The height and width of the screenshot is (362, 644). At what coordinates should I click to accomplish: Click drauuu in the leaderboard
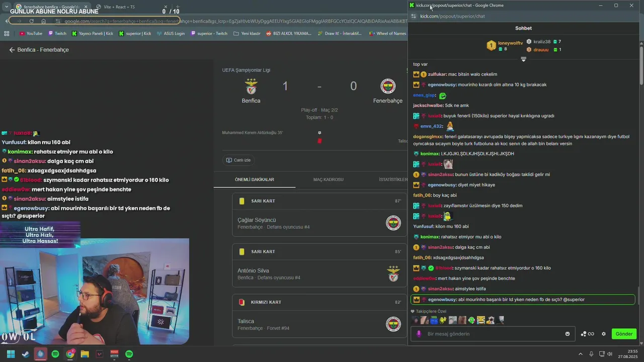[x=541, y=50]
